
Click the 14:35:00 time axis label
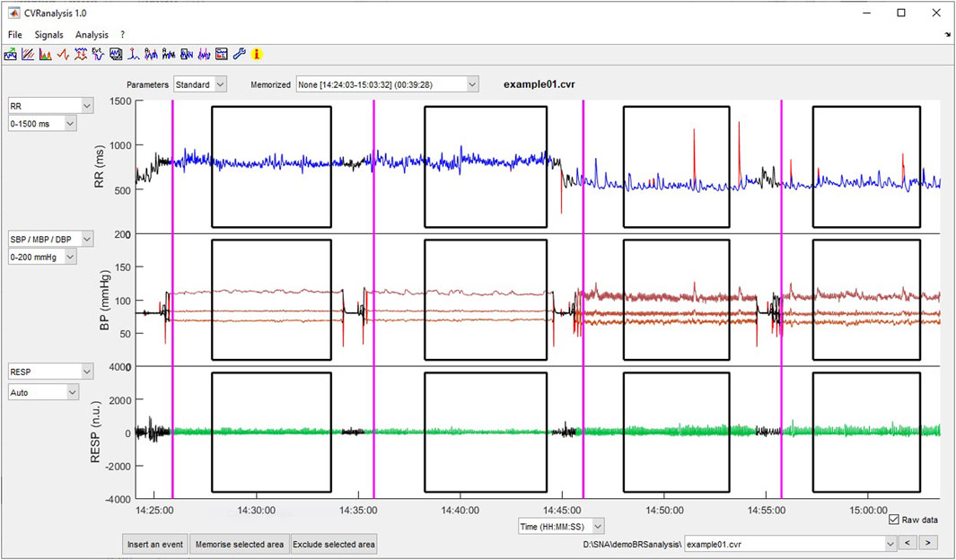click(358, 510)
